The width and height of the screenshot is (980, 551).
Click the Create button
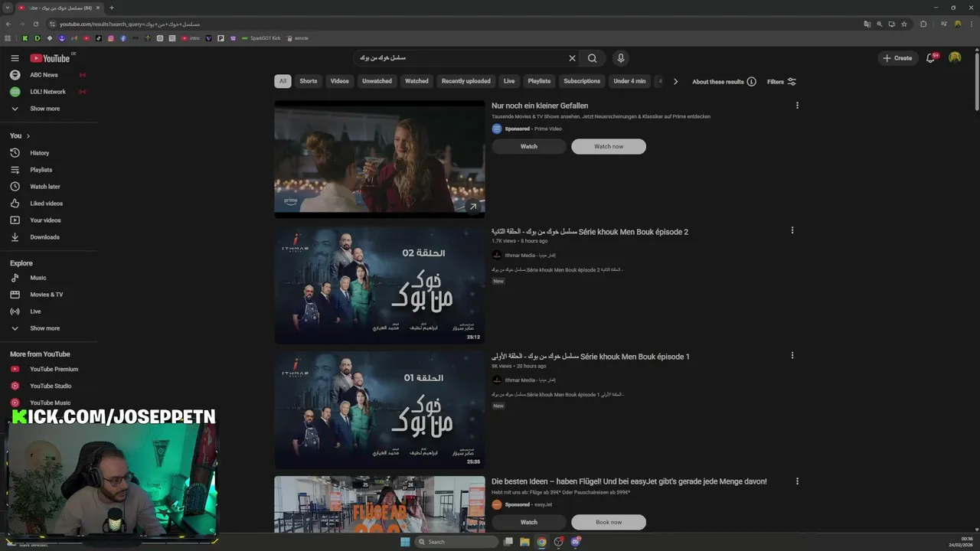pos(897,58)
